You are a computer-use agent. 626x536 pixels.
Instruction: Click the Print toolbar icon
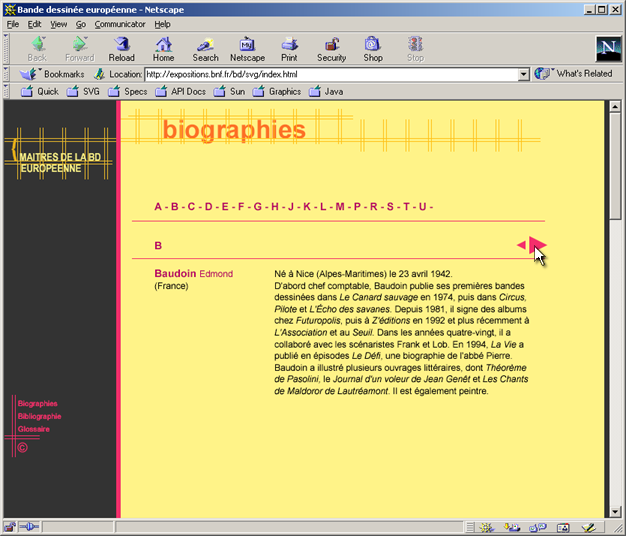(289, 49)
